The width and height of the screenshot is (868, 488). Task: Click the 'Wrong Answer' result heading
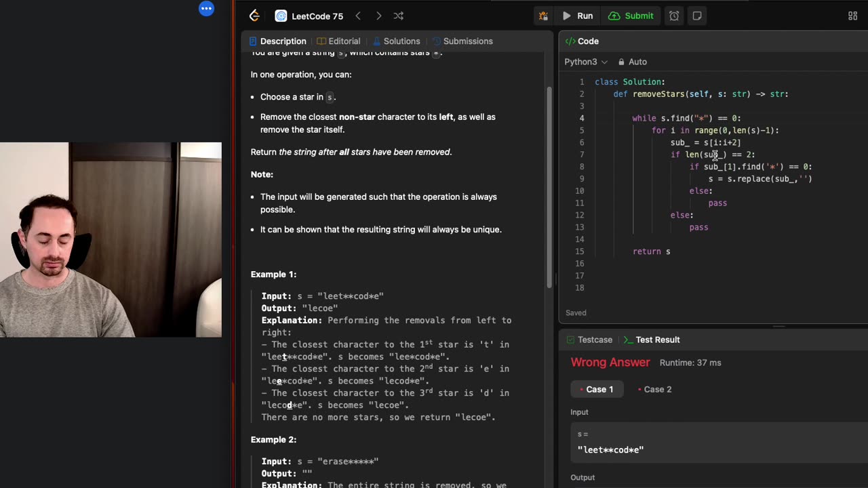pos(610,362)
